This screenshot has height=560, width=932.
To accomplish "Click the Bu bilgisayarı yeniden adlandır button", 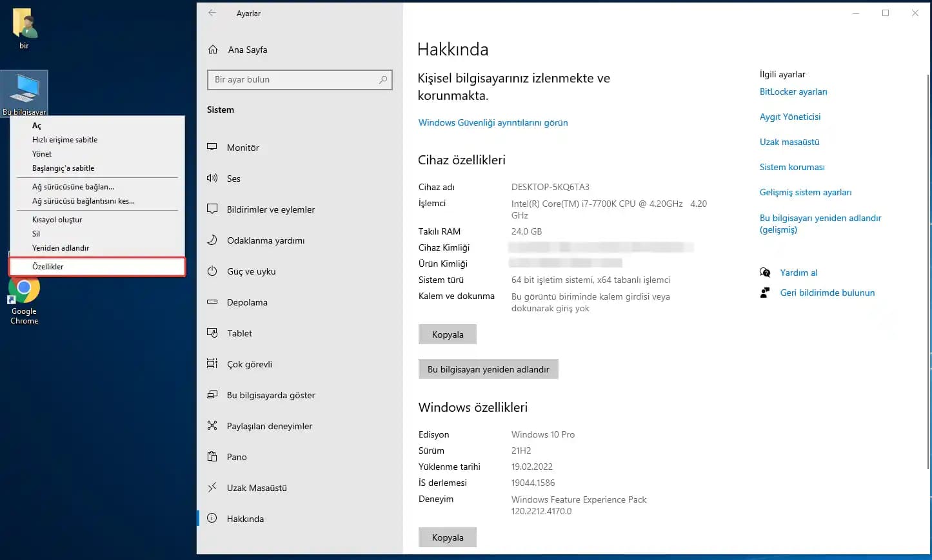I will point(488,369).
